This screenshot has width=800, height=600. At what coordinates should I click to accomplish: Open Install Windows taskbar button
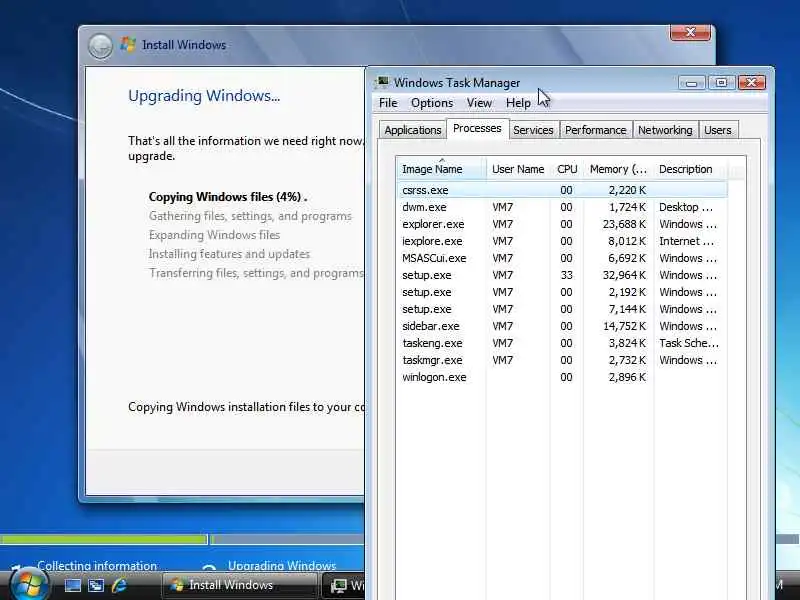click(240, 585)
